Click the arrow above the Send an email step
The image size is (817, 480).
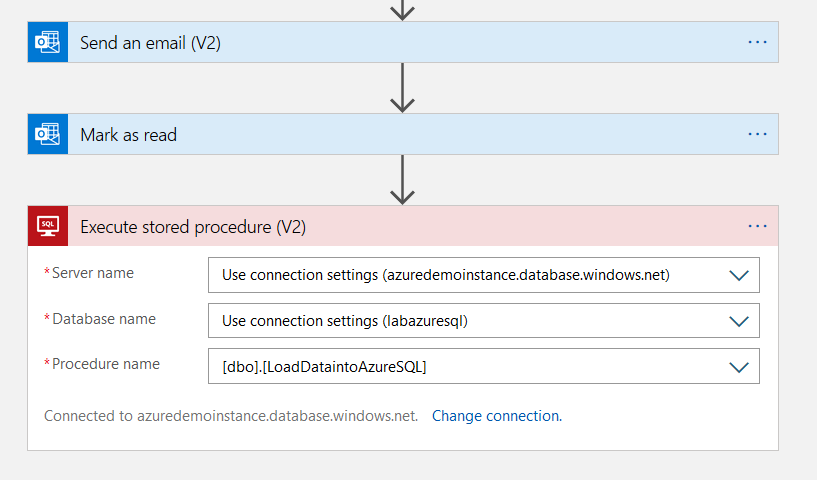click(x=402, y=9)
